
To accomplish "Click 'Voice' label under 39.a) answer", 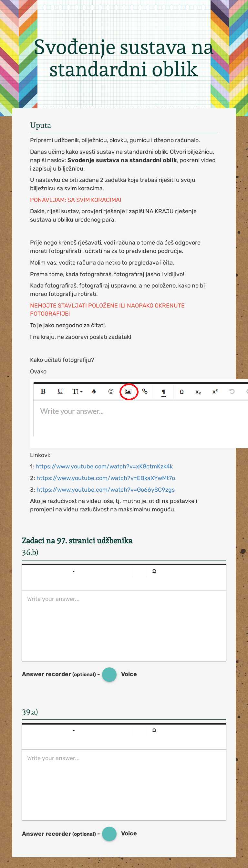I will 129,833.
